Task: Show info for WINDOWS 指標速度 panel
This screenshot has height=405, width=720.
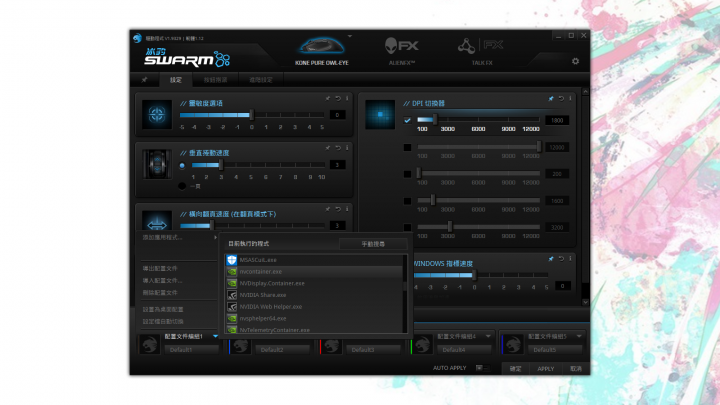Action: click(x=570, y=259)
